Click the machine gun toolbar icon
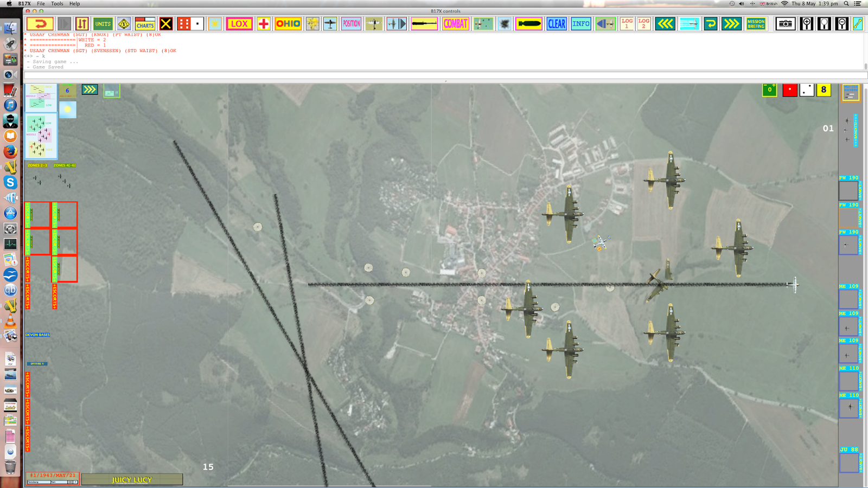This screenshot has height=488, width=868. coord(424,24)
